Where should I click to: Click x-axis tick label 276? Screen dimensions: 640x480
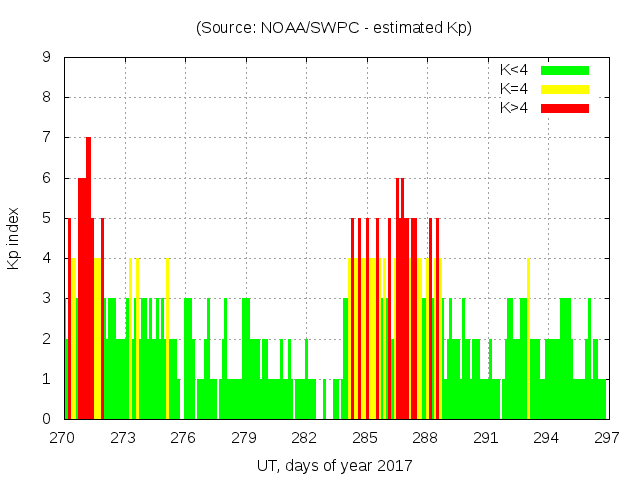184,437
